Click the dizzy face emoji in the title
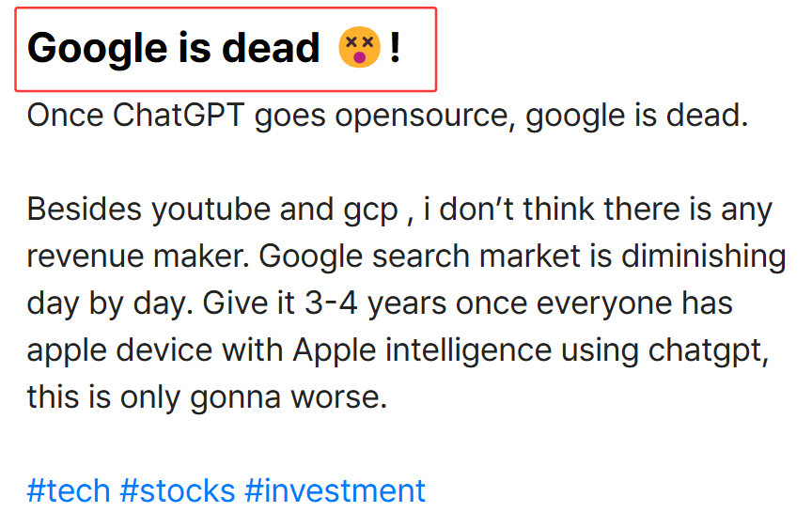Screen dimensions: 812x528 click(x=359, y=48)
